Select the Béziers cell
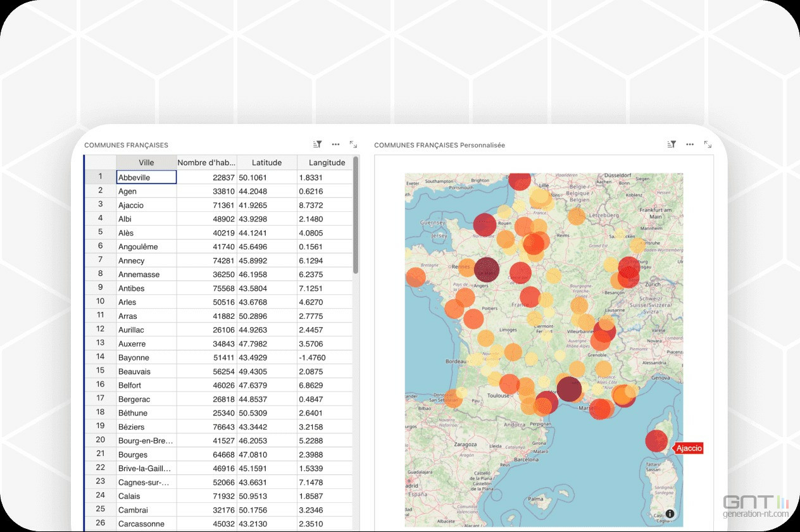Image resolution: width=800 pixels, height=532 pixels. pyautogui.click(x=146, y=427)
